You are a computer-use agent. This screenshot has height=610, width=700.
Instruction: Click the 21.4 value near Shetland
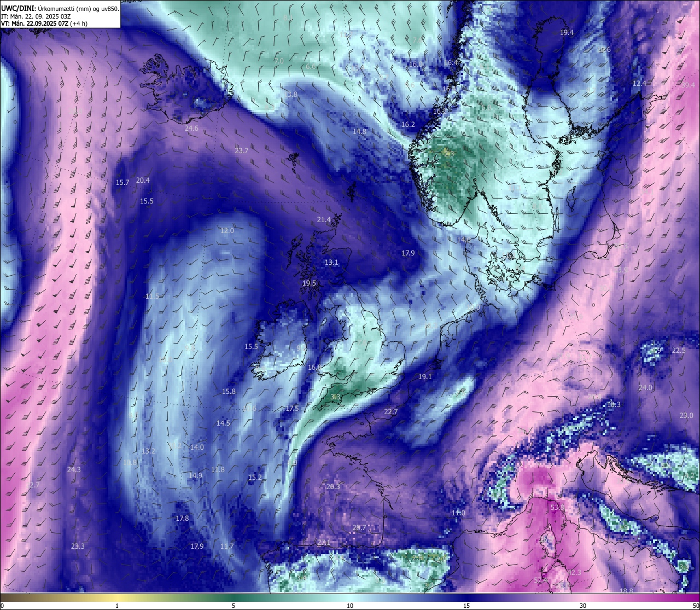pyautogui.click(x=324, y=220)
